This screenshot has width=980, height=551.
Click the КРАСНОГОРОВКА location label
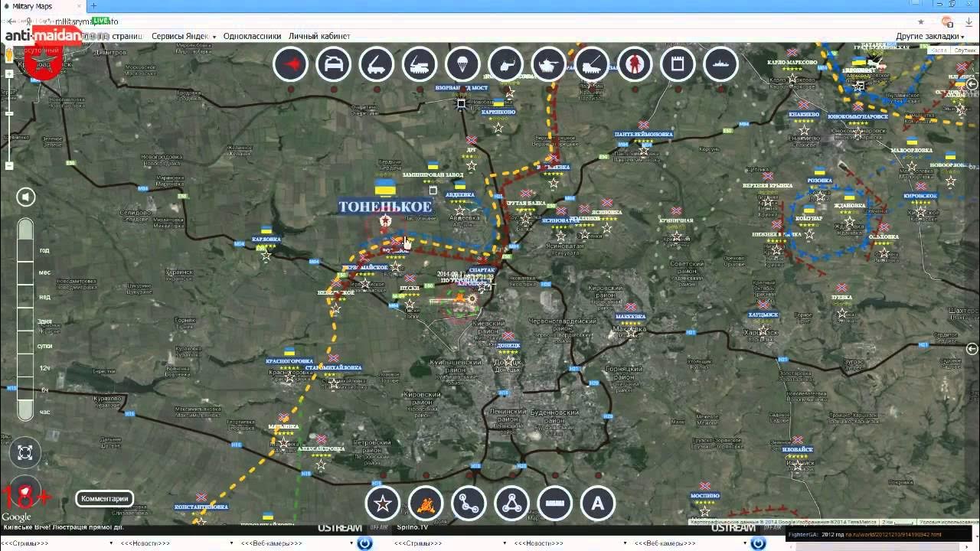pos(290,360)
